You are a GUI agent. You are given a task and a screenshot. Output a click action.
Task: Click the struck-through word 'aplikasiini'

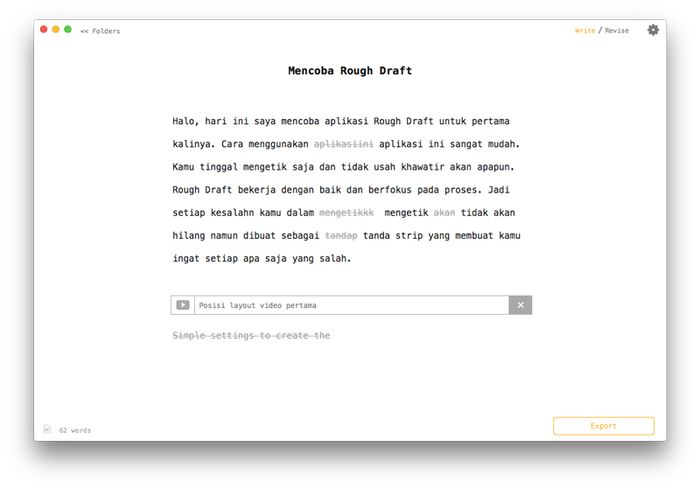343,144
